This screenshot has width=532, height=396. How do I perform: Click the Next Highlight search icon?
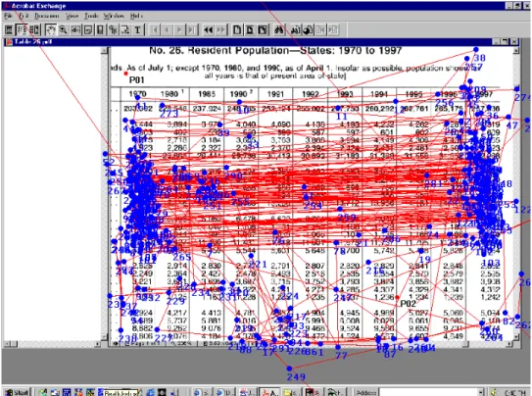click(333, 29)
